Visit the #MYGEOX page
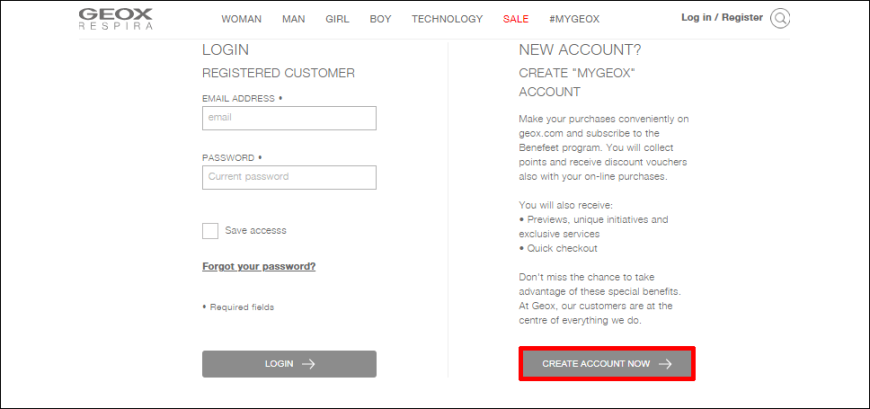Viewport: 870px width, 409px height. [574, 19]
